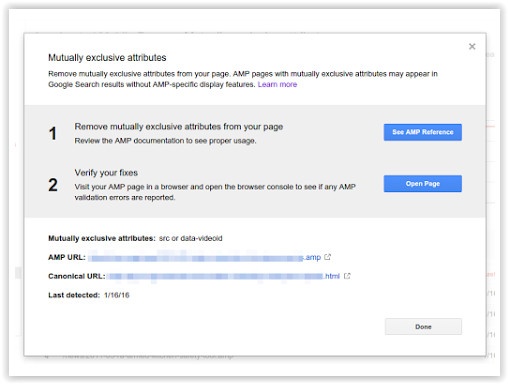Image resolution: width=508 pixels, height=384 pixels.
Task: Select the bold 'Mutually exclusive attributes:' label
Action: [x=102, y=238]
